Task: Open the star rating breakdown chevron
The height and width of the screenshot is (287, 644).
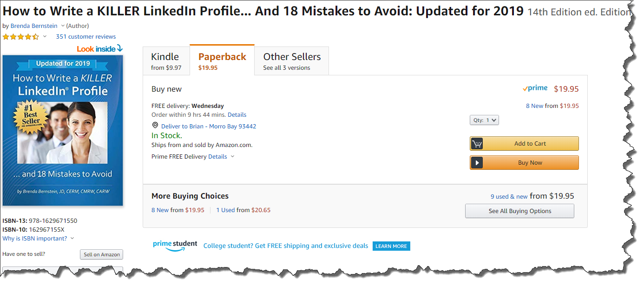Action: coord(45,37)
